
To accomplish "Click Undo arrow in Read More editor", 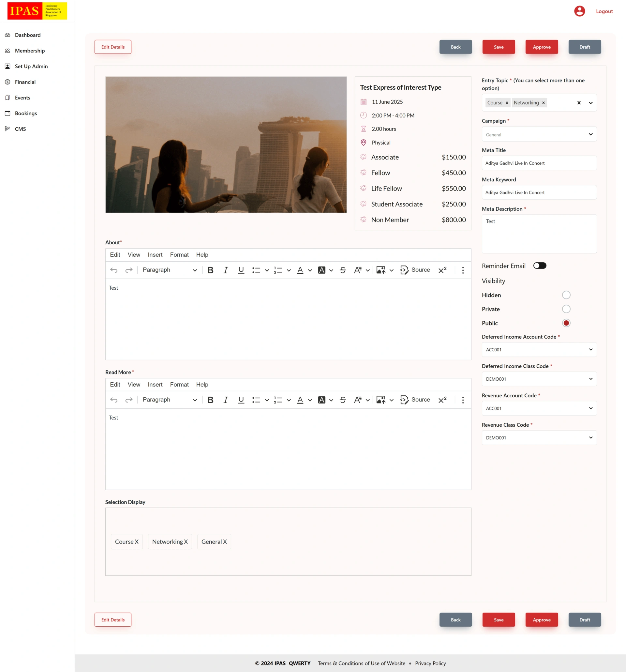I will click(x=114, y=400).
